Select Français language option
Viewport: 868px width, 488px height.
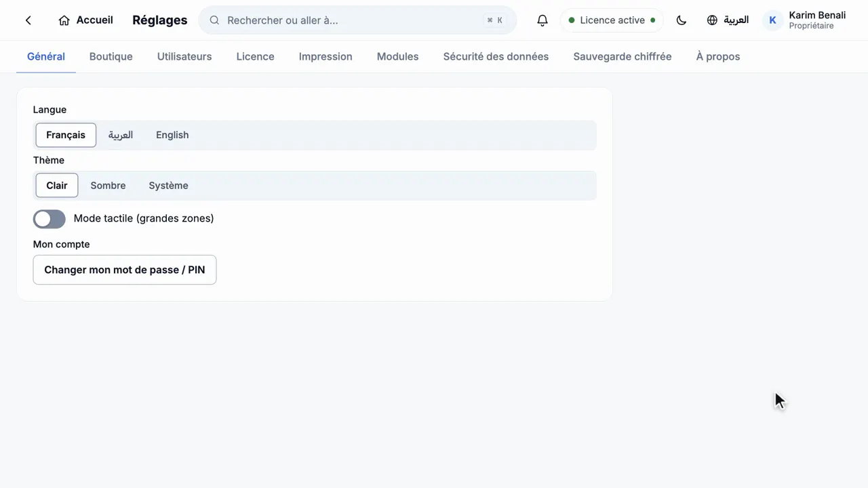(x=66, y=135)
